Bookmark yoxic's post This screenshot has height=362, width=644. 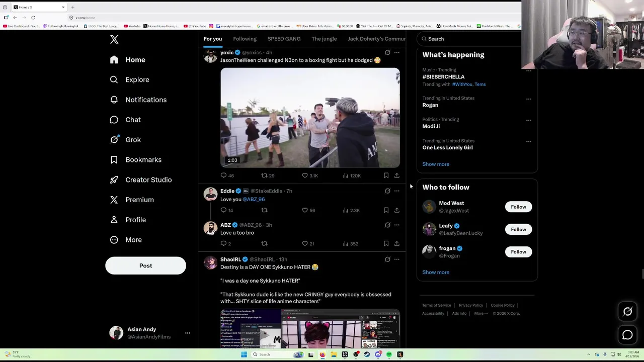pyautogui.click(x=386, y=175)
